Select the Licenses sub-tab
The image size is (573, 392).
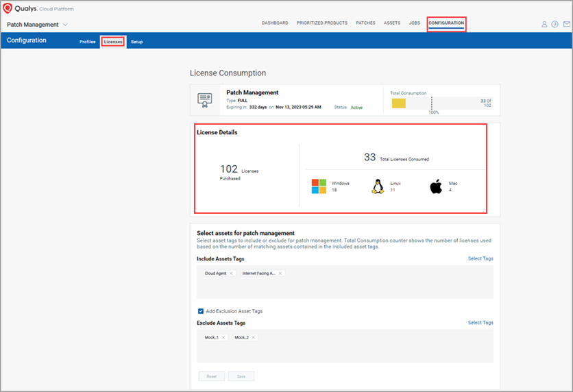coord(113,42)
